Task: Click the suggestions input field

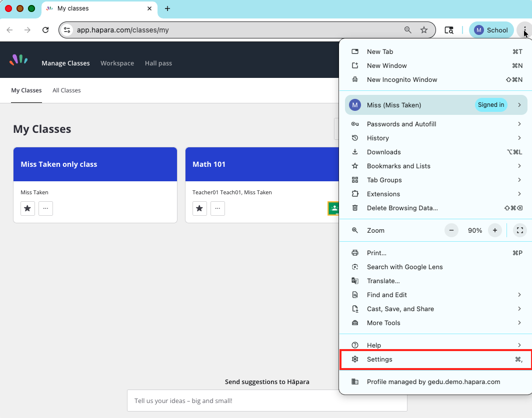Action: click(267, 401)
